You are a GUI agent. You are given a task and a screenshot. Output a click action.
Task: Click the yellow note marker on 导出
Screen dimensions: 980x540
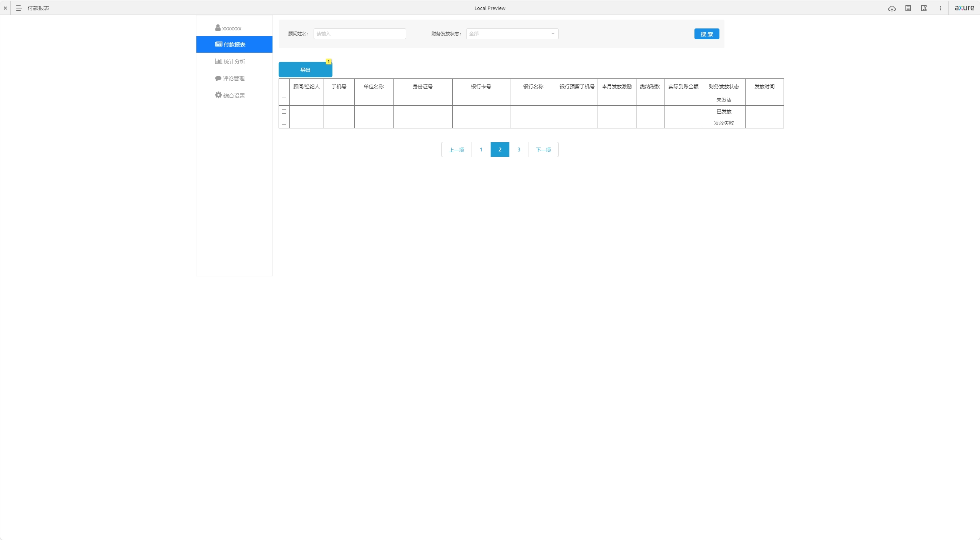329,61
